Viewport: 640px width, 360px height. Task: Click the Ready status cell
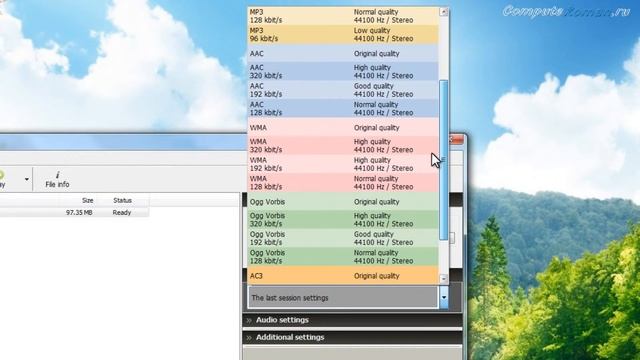(x=122, y=212)
